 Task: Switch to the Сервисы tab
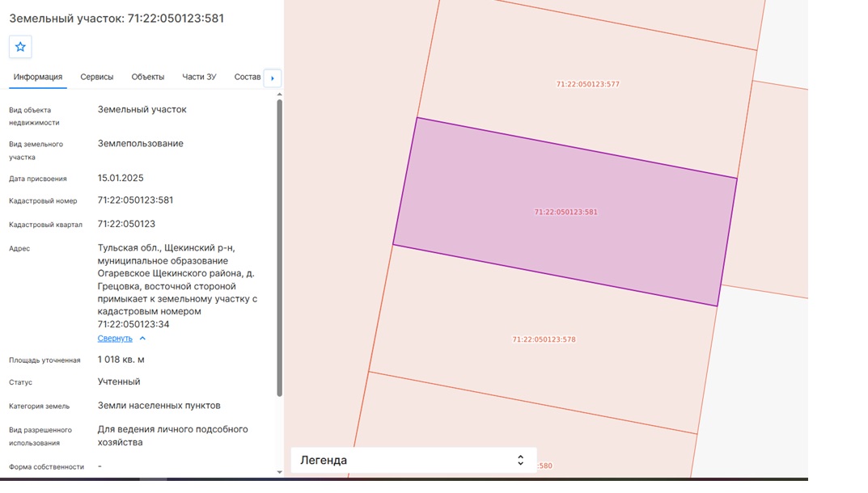point(97,77)
